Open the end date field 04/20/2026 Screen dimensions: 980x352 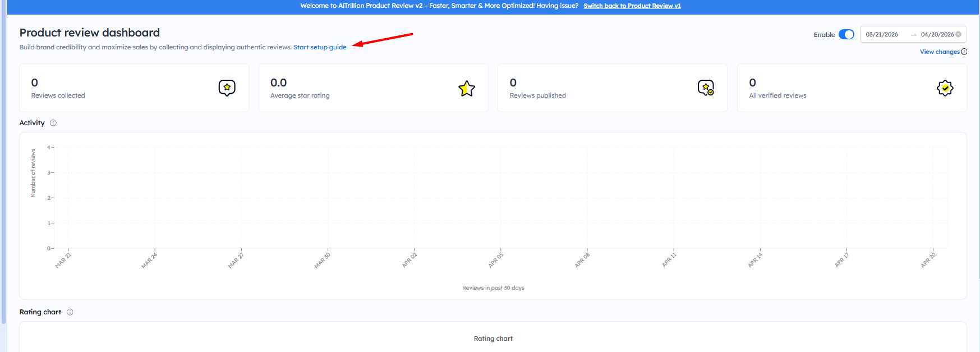[937, 34]
